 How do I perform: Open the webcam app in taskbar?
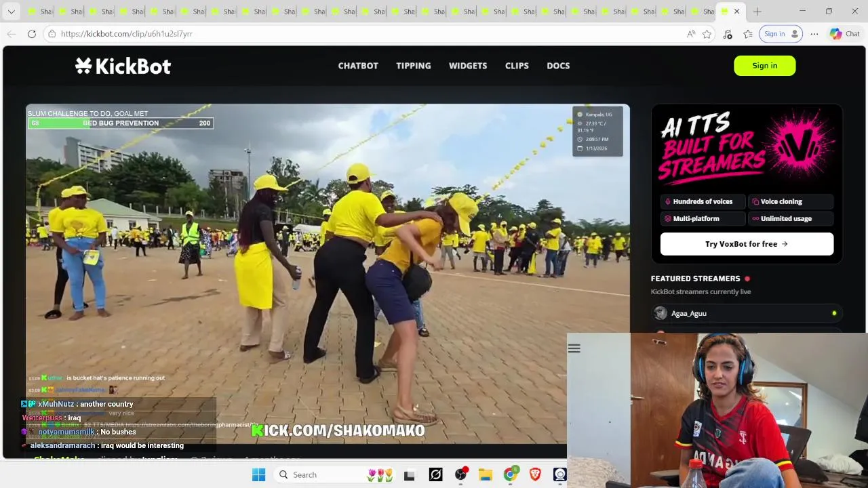coord(560,475)
